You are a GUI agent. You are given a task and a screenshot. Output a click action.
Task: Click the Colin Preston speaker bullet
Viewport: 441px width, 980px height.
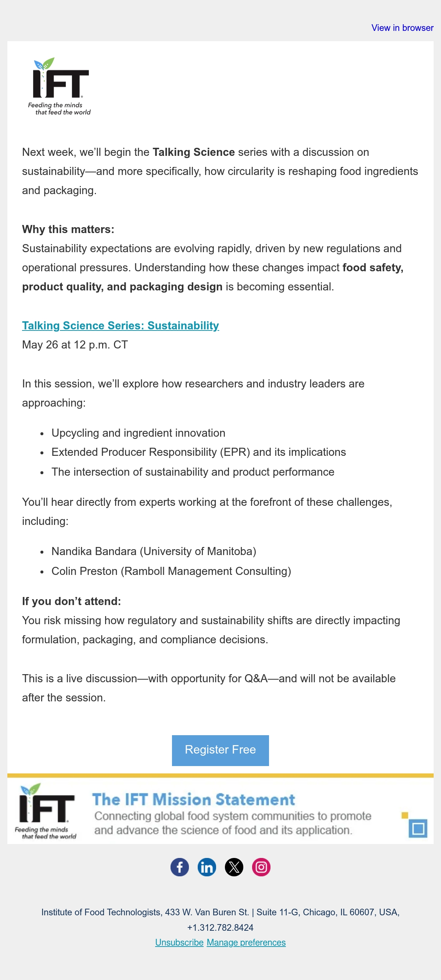click(171, 571)
